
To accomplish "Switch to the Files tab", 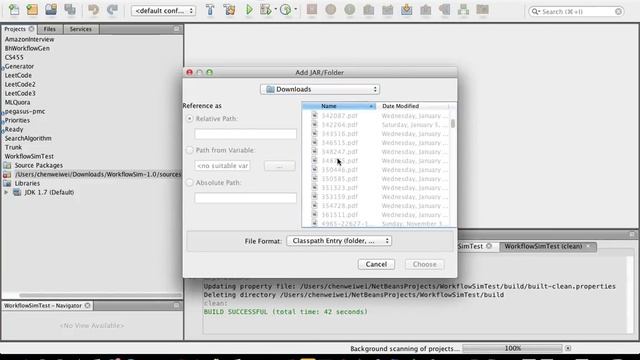I will (50, 29).
